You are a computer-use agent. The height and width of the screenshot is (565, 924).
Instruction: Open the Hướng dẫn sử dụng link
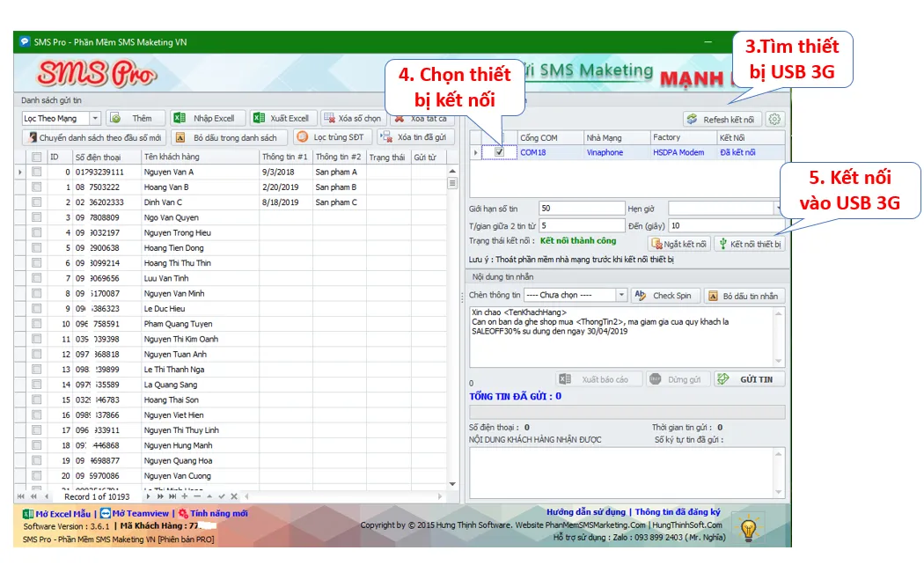click(585, 512)
